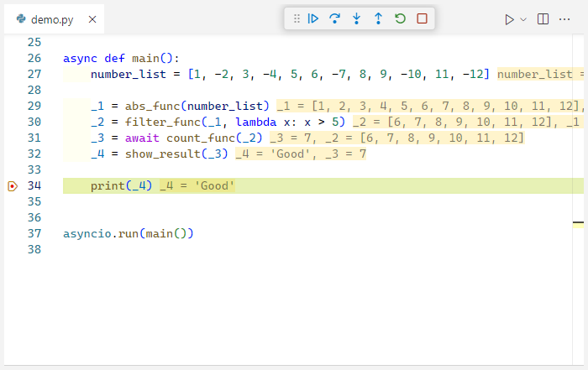The height and width of the screenshot is (370, 588).
Task: Click line number 30
Action: point(34,122)
